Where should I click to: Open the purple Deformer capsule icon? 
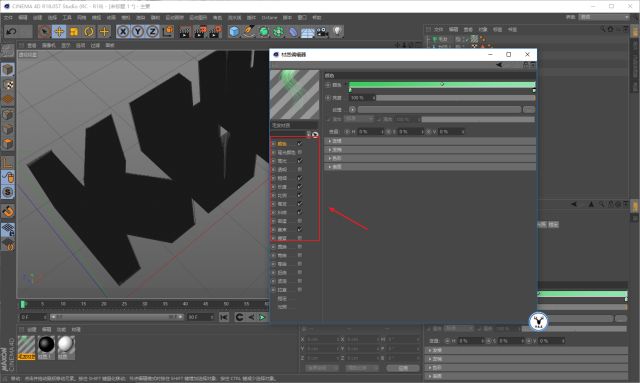(x=293, y=32)
